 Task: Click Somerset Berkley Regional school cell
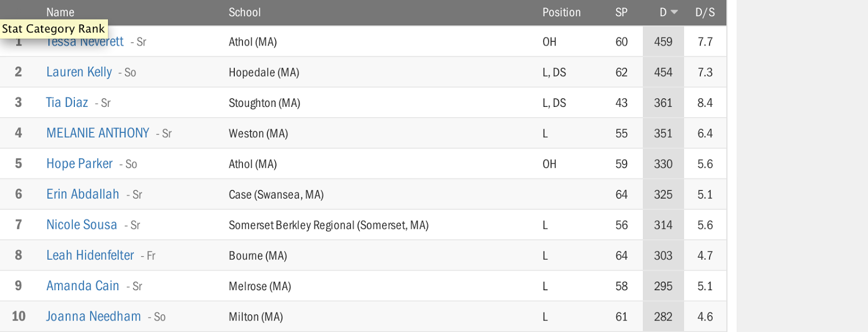pos(328,225)
